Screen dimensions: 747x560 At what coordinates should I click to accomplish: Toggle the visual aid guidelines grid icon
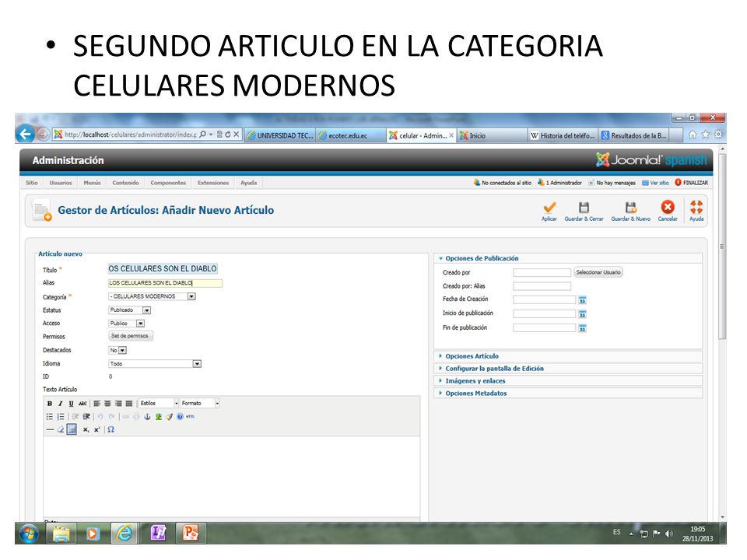coord(72,429)
